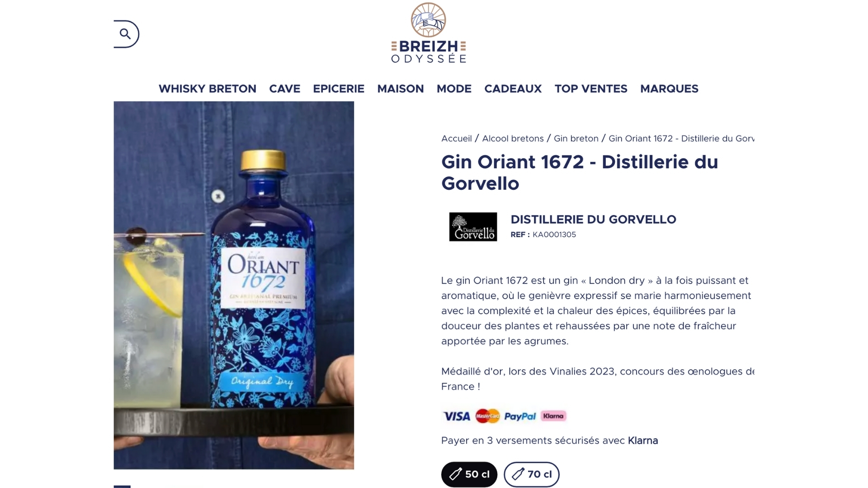Click the Klarna text link

(643, 441)
